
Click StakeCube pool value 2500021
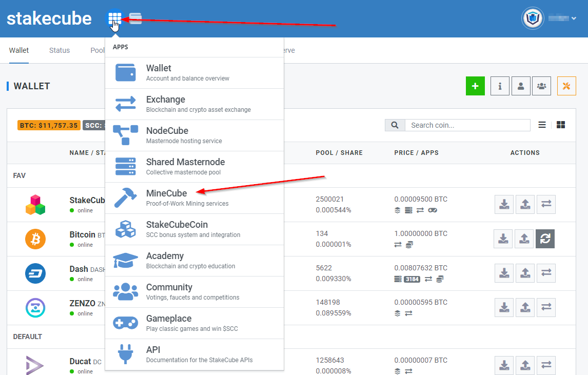(x=329, y=199)
